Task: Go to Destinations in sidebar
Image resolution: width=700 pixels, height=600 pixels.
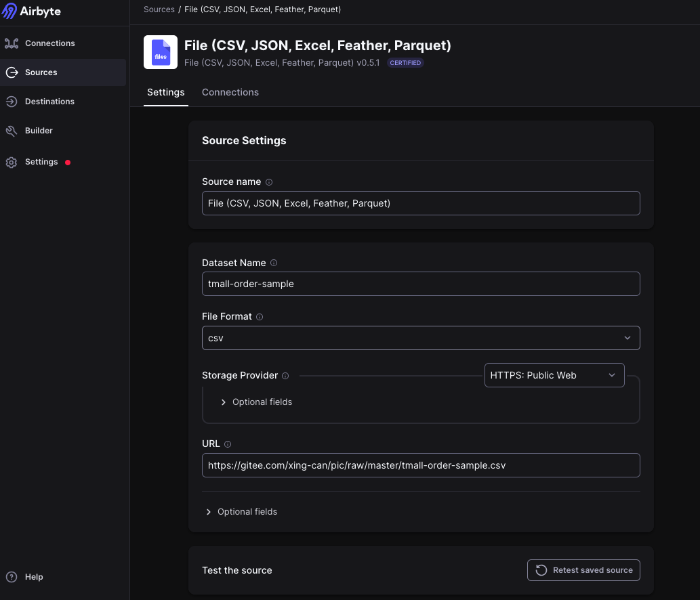Action: point(63,102)
